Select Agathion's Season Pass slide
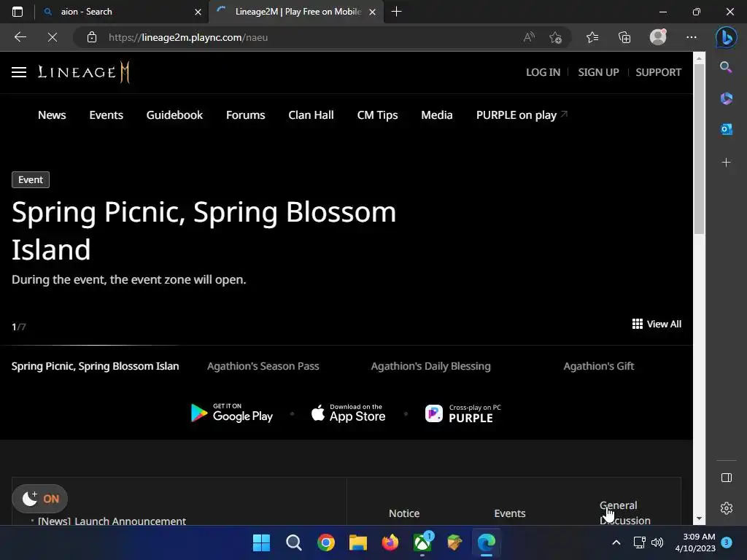The height and width of the screenshot is (560, 747). tap(263, 366)
